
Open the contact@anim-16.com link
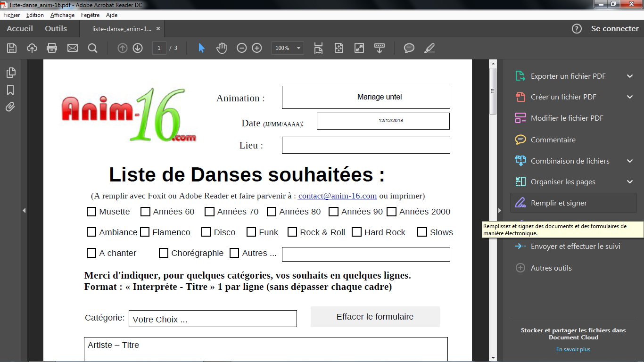(x=337, y=196)
